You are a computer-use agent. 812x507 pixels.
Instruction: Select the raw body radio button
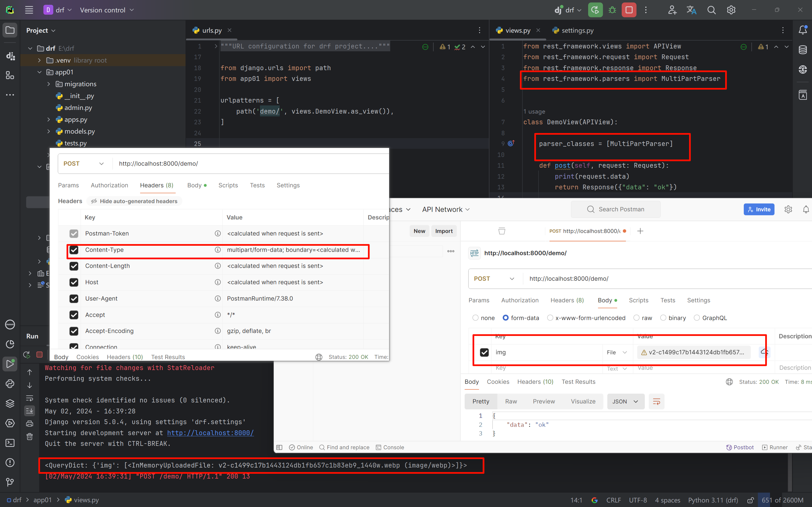click(636, 318)
